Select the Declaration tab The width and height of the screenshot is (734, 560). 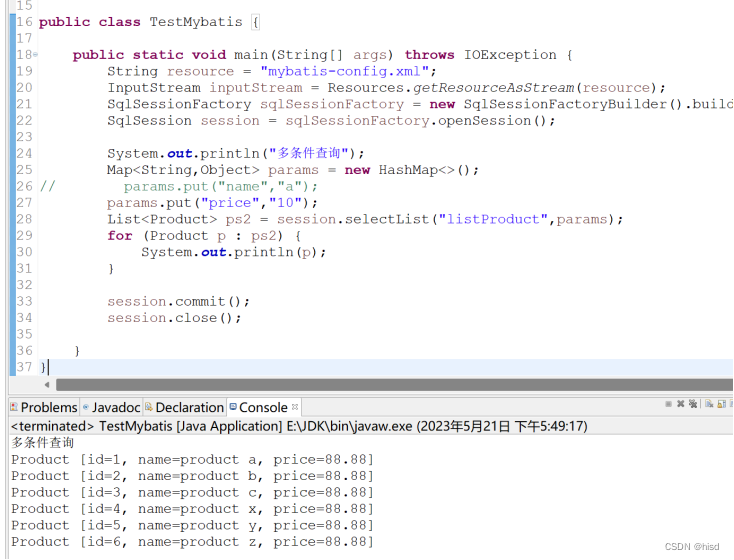click(x=184, y=407)
